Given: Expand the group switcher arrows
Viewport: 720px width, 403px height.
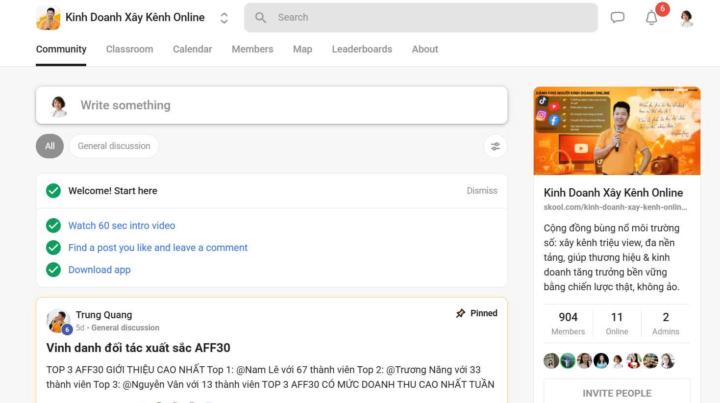Looking at the screenshot, I should tap(224, 18).
